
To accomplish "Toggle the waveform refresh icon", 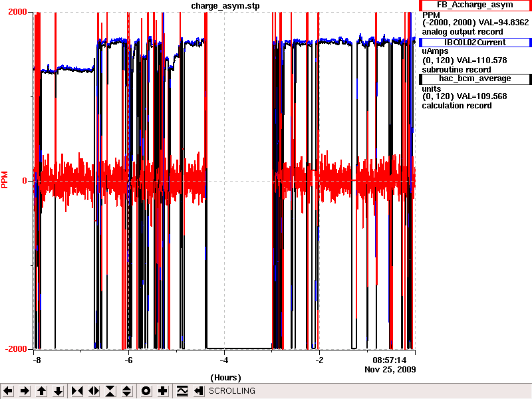I will (182, 391).
